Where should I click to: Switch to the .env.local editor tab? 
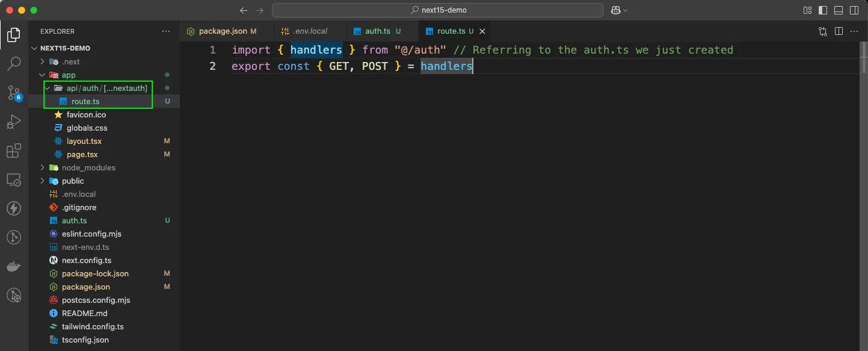(x=309, y=31)
